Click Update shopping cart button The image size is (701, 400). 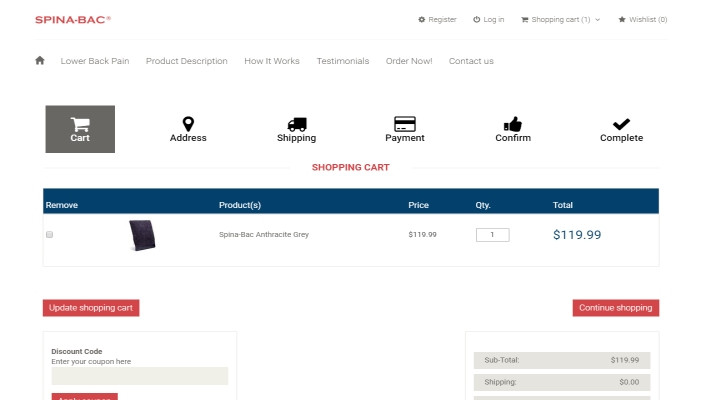tap(91, 308)
